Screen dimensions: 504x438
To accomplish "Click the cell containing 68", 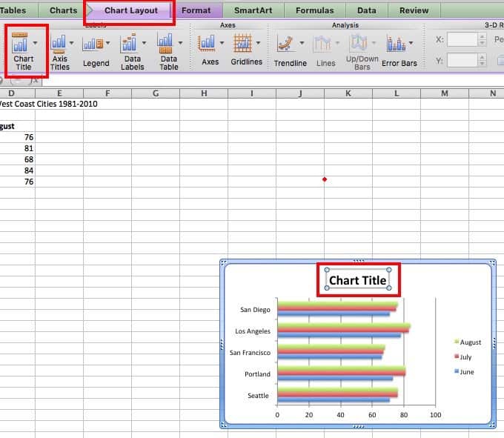I will click(x=17, y=159).
